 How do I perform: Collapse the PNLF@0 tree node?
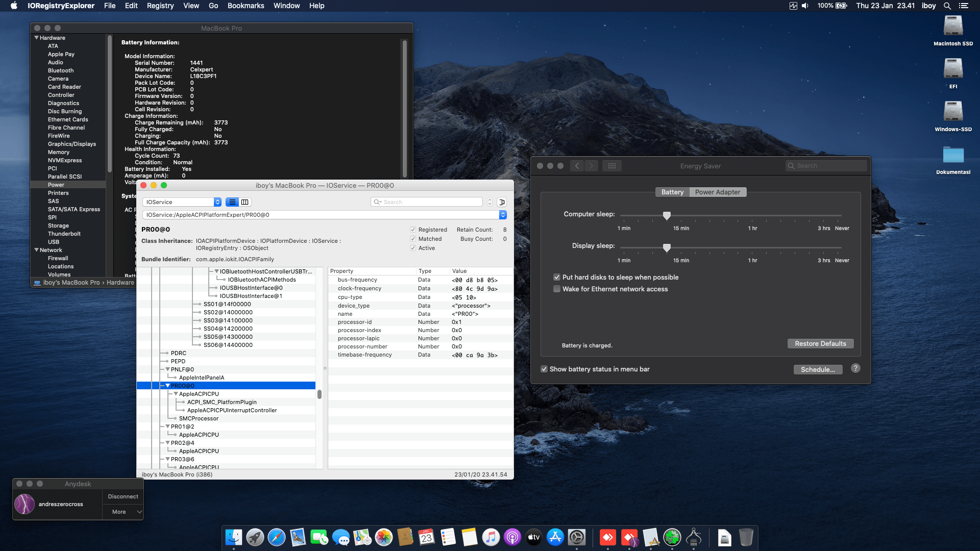tap(168, 369)
